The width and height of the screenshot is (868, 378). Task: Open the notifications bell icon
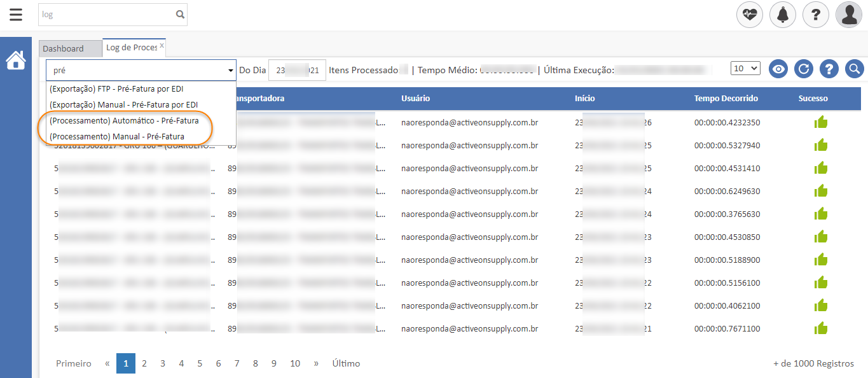coord(782,15)
